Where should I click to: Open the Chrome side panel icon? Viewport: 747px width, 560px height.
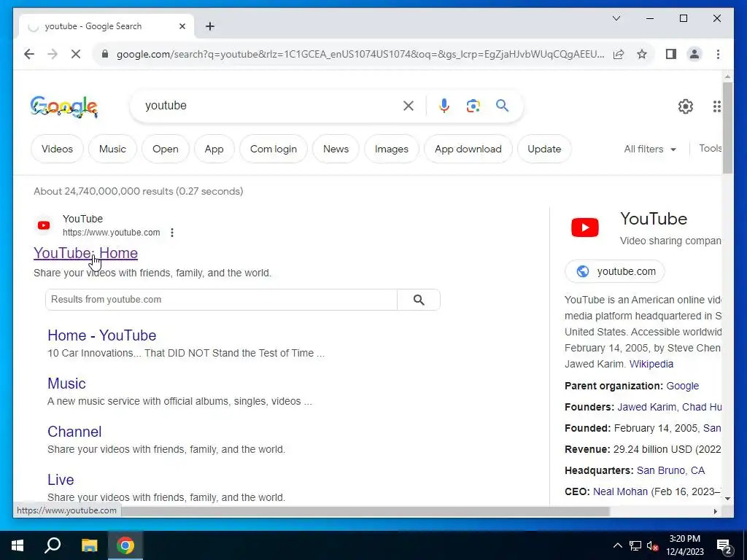tap(671, 54)
